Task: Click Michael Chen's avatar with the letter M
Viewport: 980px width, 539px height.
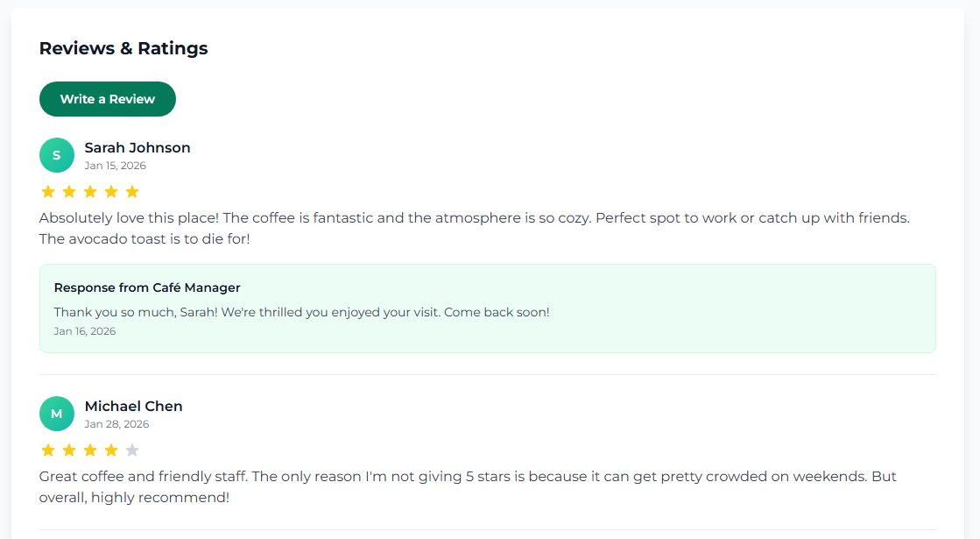Action: tap(57, 413)
